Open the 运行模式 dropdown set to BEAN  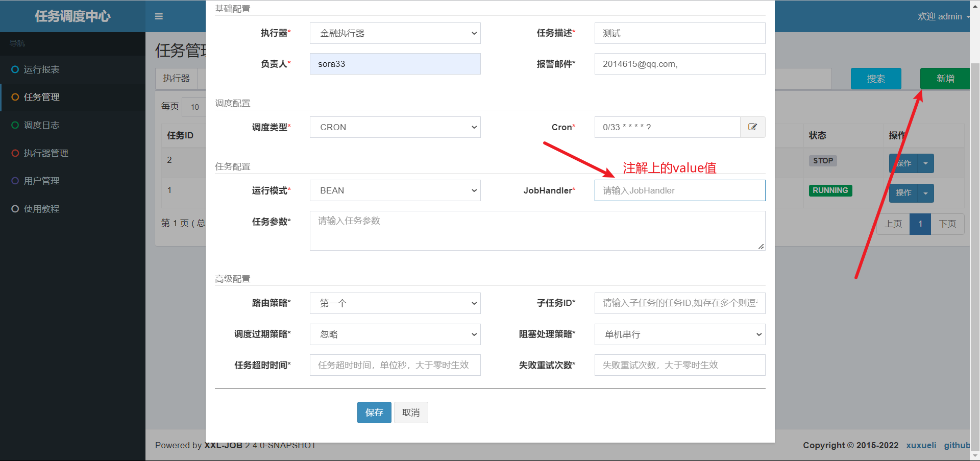[395, 190]
